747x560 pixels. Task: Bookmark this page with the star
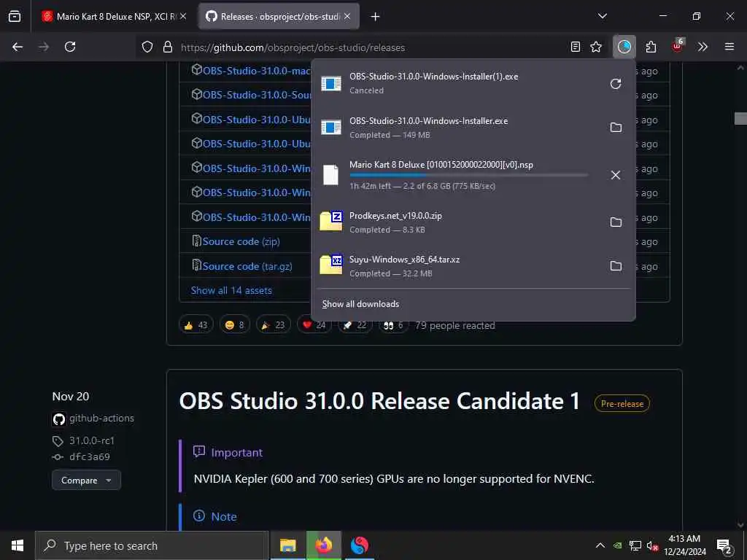pyautogui.click(x=596, y=47)
